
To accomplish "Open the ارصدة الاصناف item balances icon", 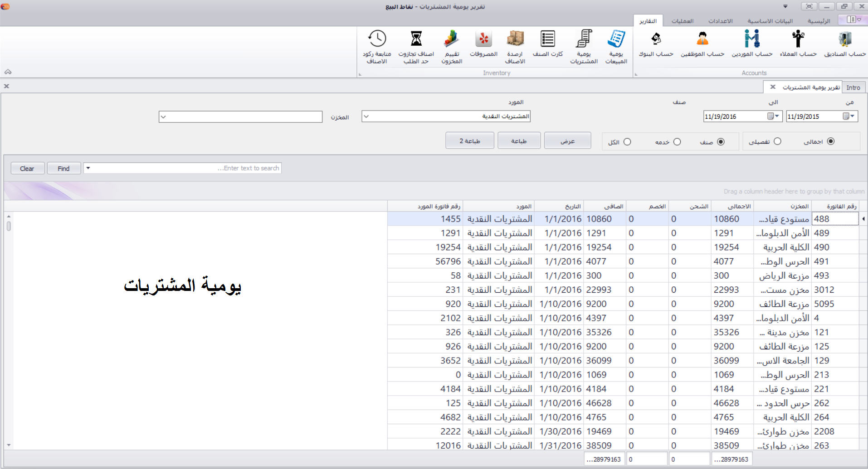I will pos(515,46).
